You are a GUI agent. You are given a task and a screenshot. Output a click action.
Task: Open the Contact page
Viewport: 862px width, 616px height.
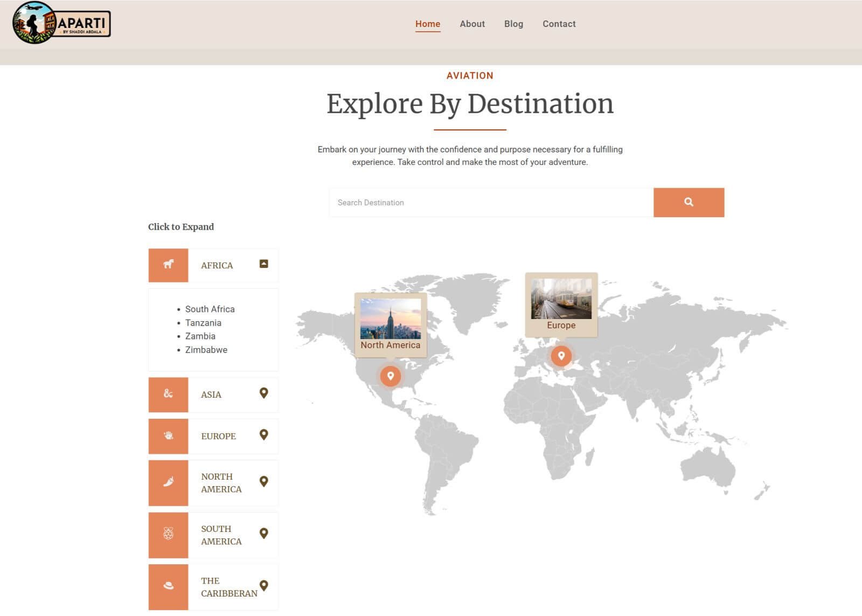tap(559, 24)
